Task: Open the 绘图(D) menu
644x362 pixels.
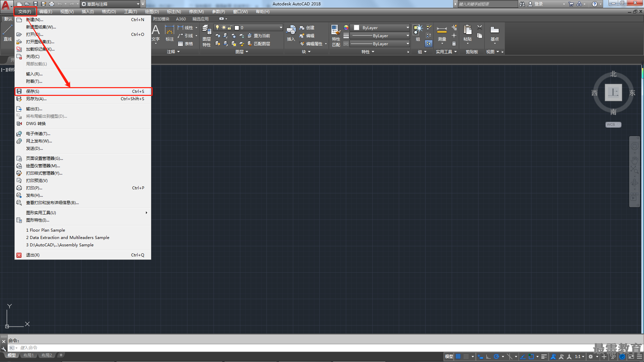Action: (x=152, y=12)
